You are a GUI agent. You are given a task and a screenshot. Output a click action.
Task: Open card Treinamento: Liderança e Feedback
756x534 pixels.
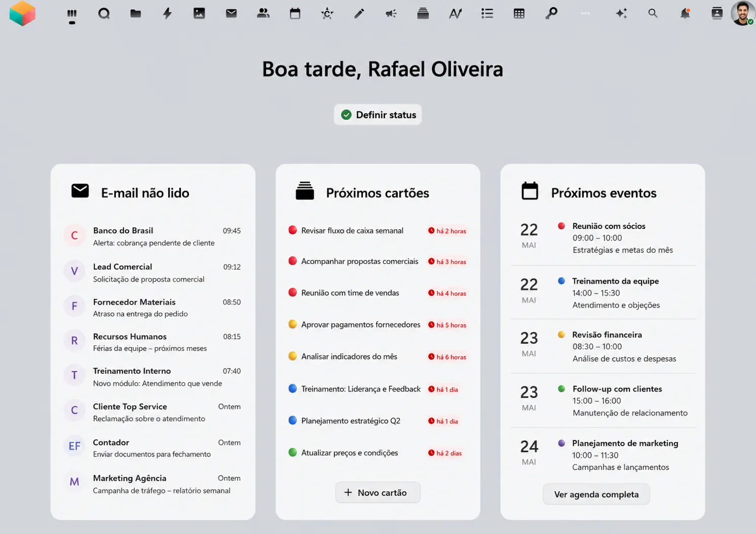(378, 389)
